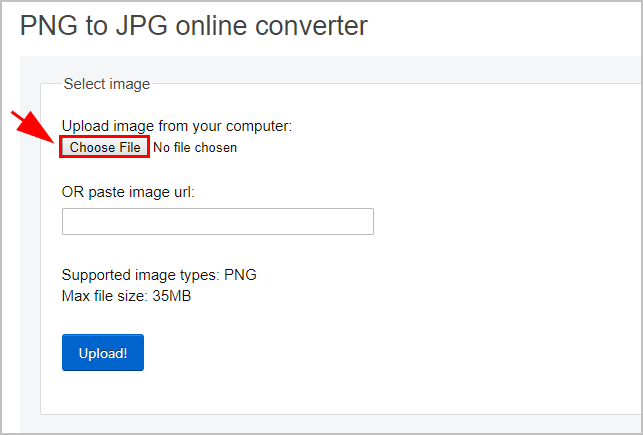Click the 'Supported image types: PNG' line
The width and height of the screenshot is (643, 435).
pyautogui.click(x=159, y=275)
